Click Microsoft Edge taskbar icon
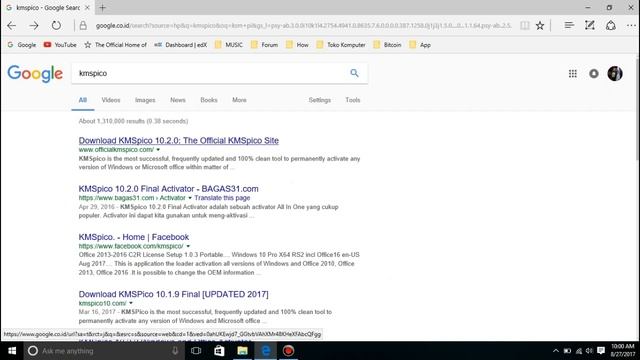The width and height of the screenshot is (640, 360). click(x=266, y=351)
